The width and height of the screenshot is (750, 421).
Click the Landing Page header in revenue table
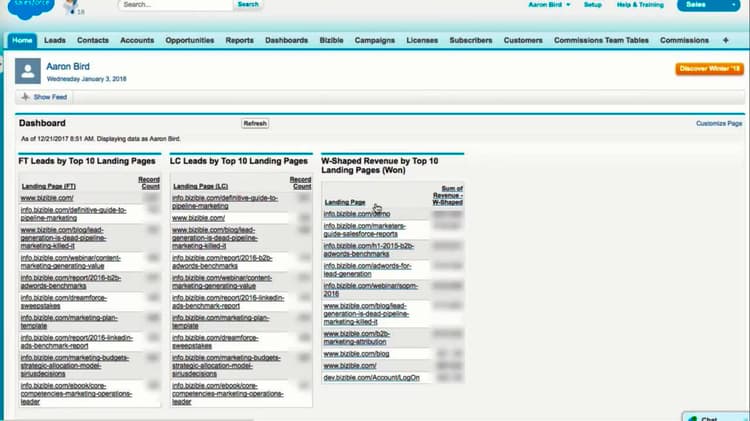coord(344,202)
